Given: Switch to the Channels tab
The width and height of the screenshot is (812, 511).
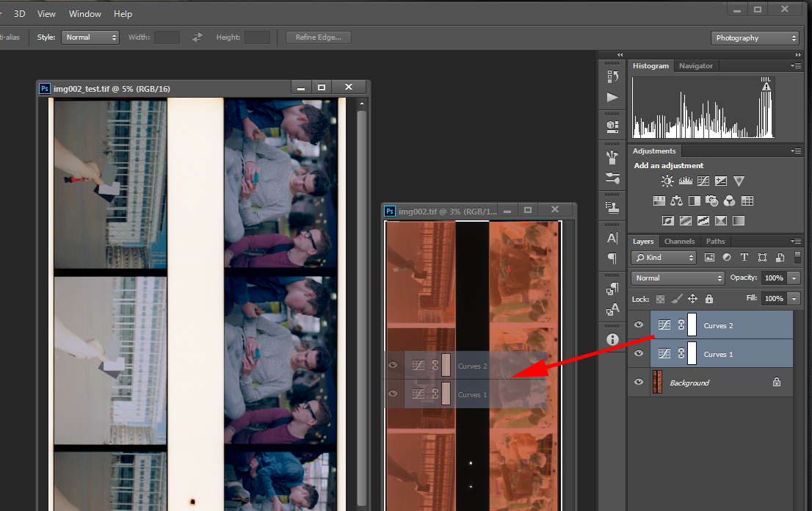Looking at the screenshot, I should [x=679, y=241].
